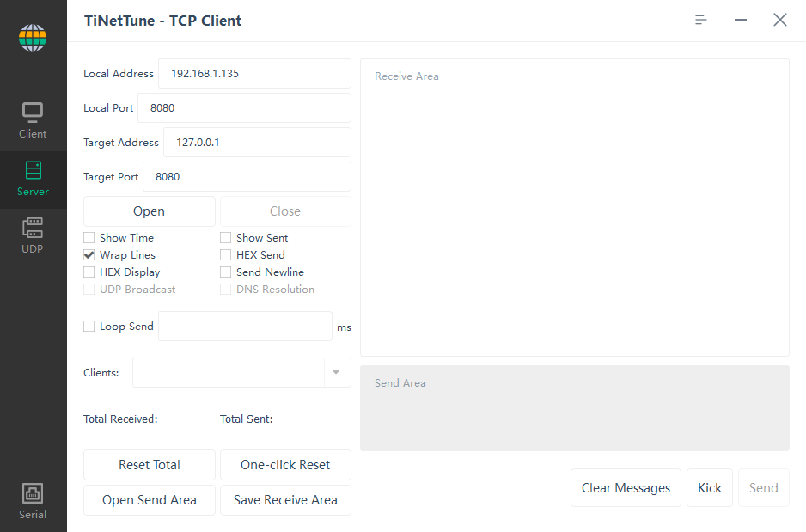Click the TiNetTune globe logo
This screenshot has height=532, width=806.
click(33, 37)
